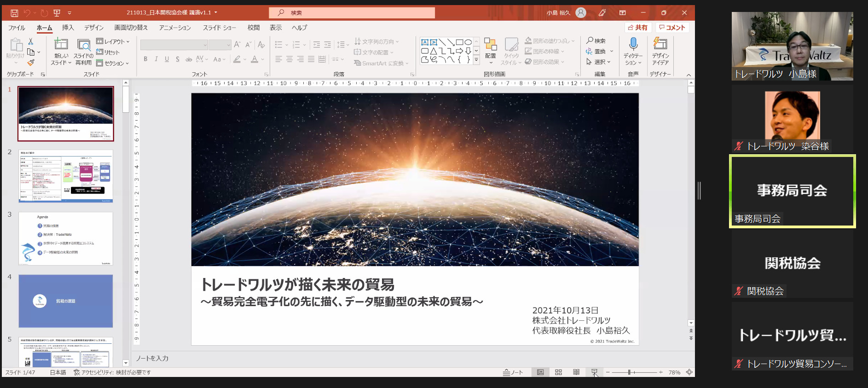Click the search (検索) box in title bar
The width and height of the screenshot is (868, 388).
(352, 13)
